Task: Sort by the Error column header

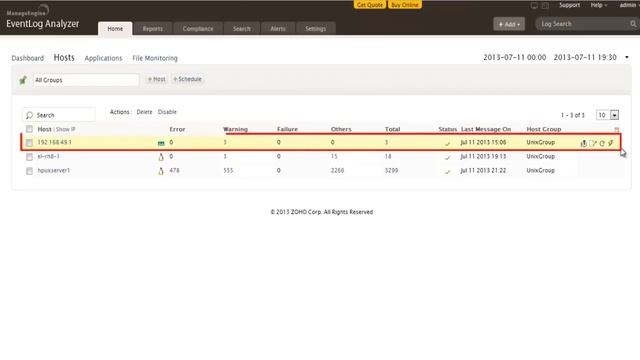Action: [x=177, y=129]
